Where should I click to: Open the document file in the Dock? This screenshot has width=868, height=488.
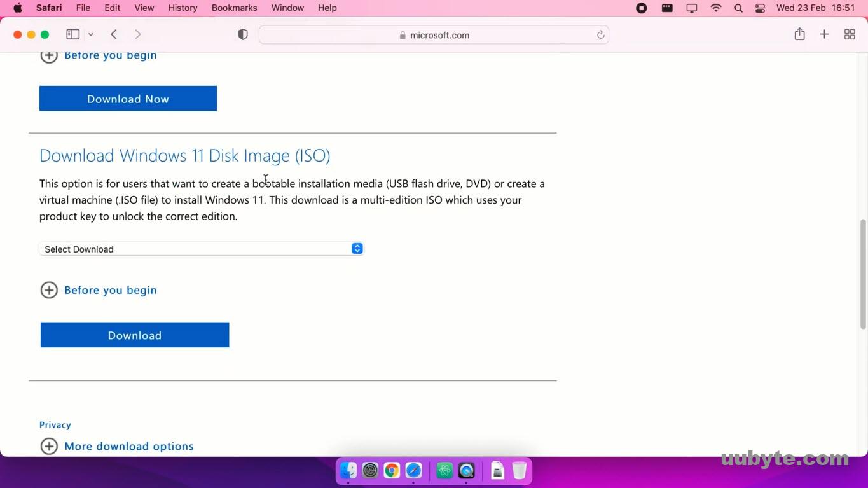[x=498, y=471]
